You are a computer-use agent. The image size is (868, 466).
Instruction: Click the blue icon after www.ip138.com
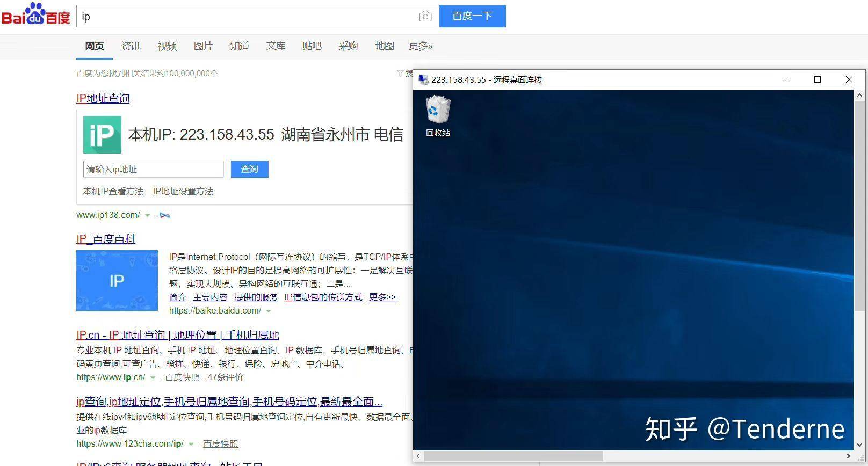coord(165,215)
